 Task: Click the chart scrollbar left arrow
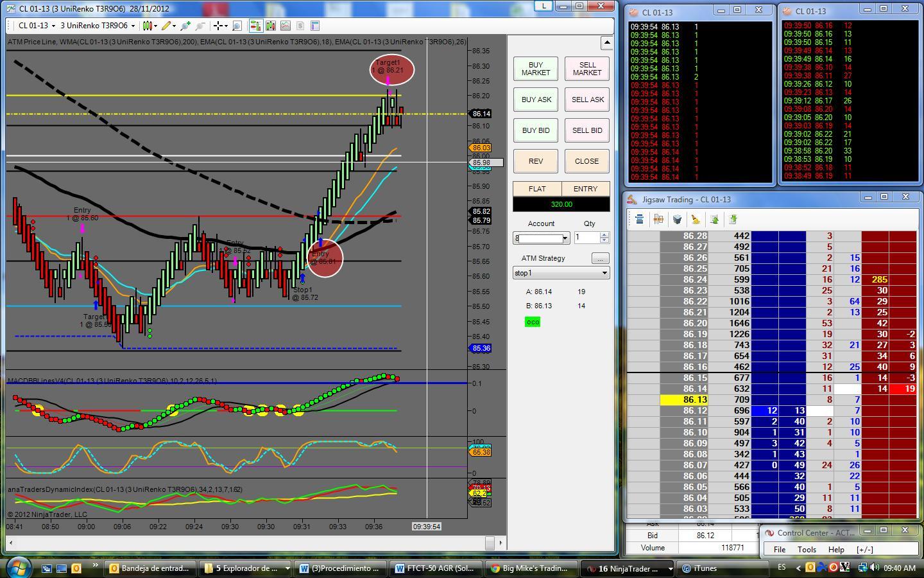tap(10, 543)
